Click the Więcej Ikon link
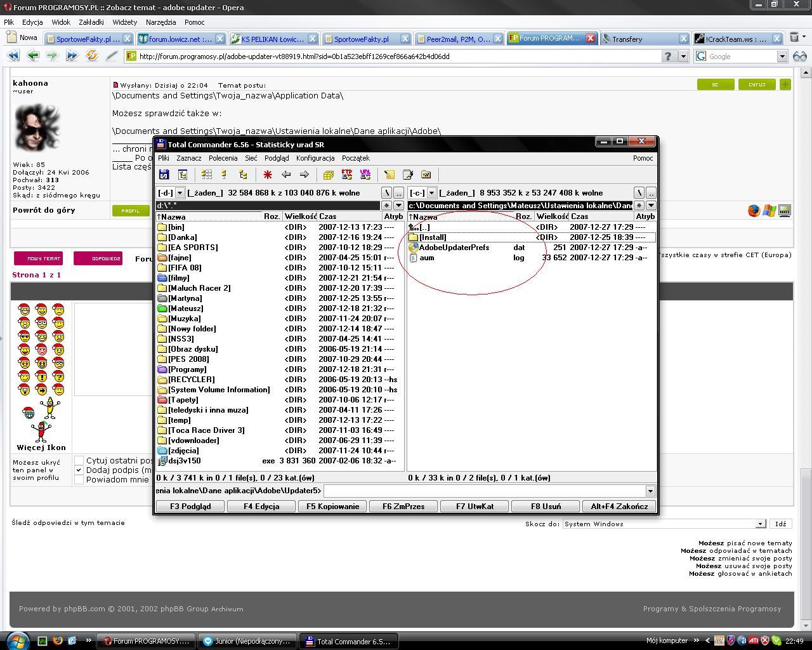The width and height of the screenshot is (812, 650). [x=41, y=448]
